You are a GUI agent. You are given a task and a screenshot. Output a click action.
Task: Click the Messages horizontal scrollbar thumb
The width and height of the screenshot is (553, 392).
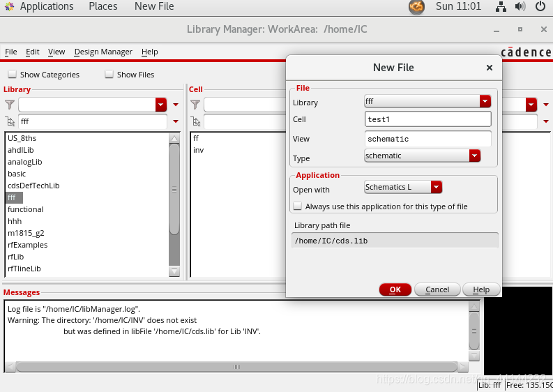tap(236, 367)
